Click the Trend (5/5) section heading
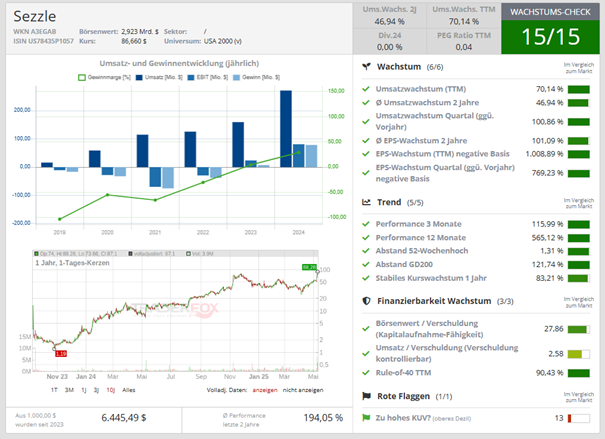605x439 pixels. pos(400,202)
